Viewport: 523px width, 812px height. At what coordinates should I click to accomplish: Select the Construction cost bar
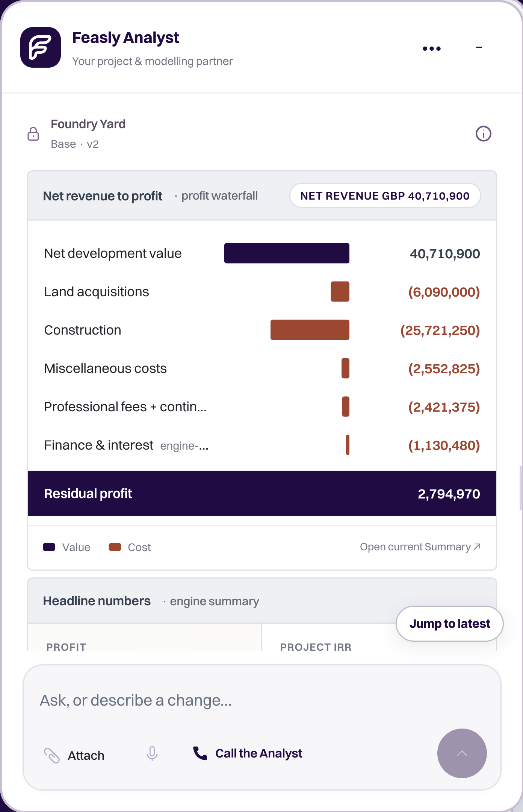coord(310,330)
